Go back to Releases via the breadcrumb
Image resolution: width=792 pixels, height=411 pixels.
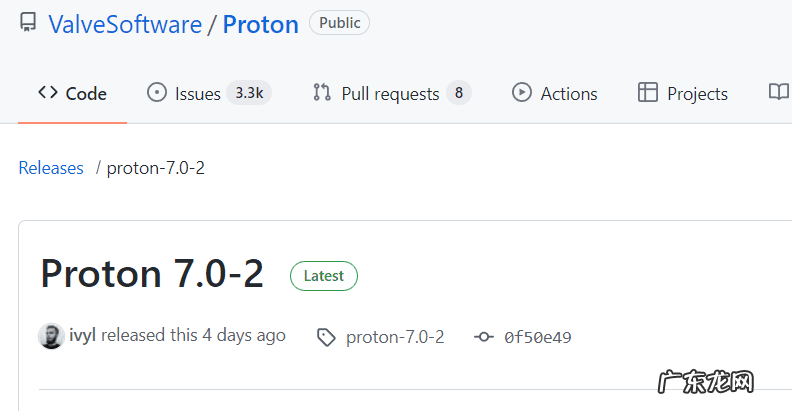[51, 168]
